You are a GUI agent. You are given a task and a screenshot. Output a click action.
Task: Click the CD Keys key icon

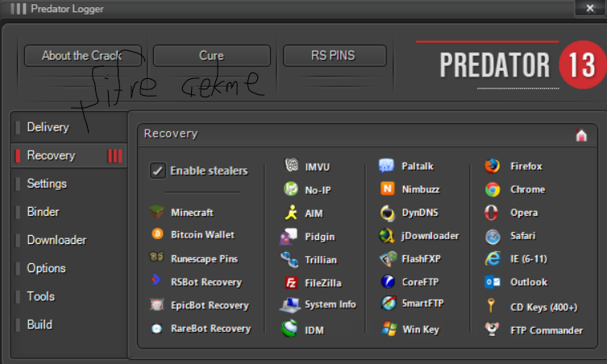coord(491,305)
